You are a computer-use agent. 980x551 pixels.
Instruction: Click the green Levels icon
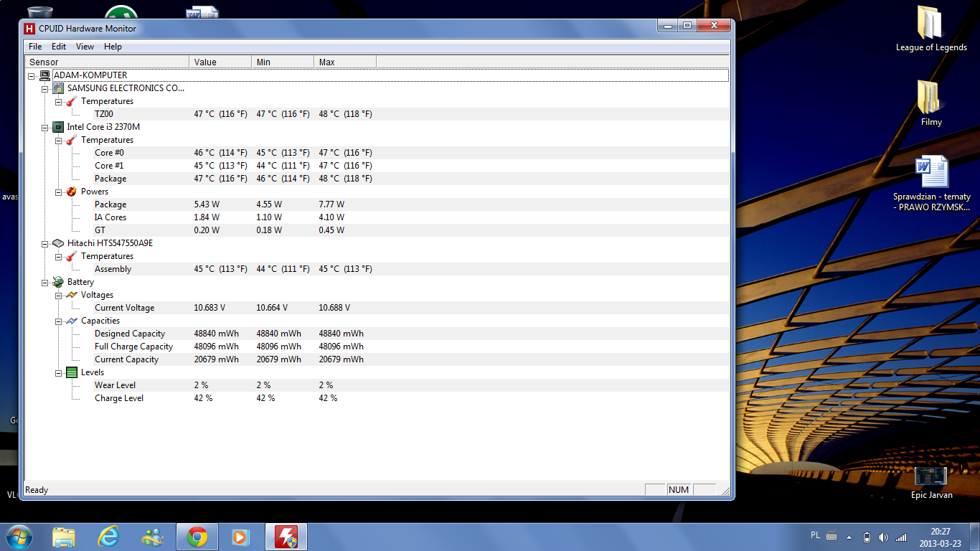(x=72, y=372)
